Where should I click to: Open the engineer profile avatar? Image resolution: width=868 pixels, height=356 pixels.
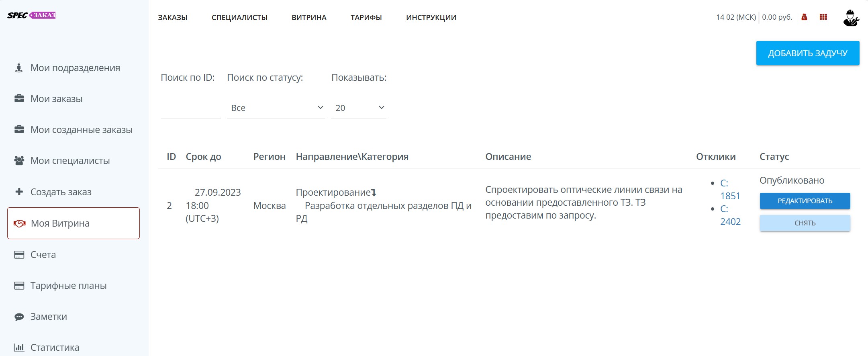pos(851,18)
